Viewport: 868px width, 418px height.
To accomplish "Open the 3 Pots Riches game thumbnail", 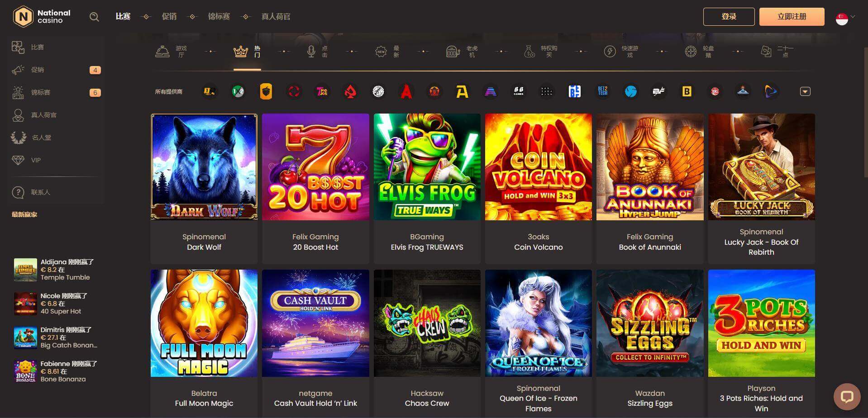I will [762, 323].
